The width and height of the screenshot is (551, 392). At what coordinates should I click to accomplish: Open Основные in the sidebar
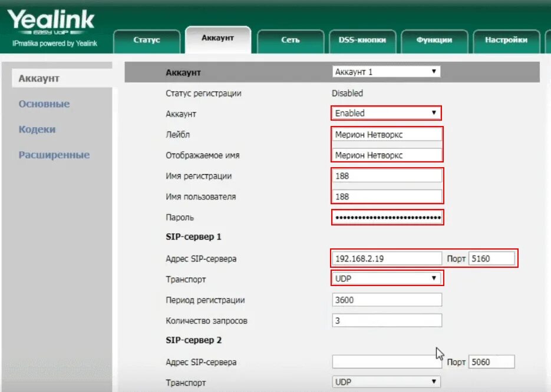[x=44, y=104]
